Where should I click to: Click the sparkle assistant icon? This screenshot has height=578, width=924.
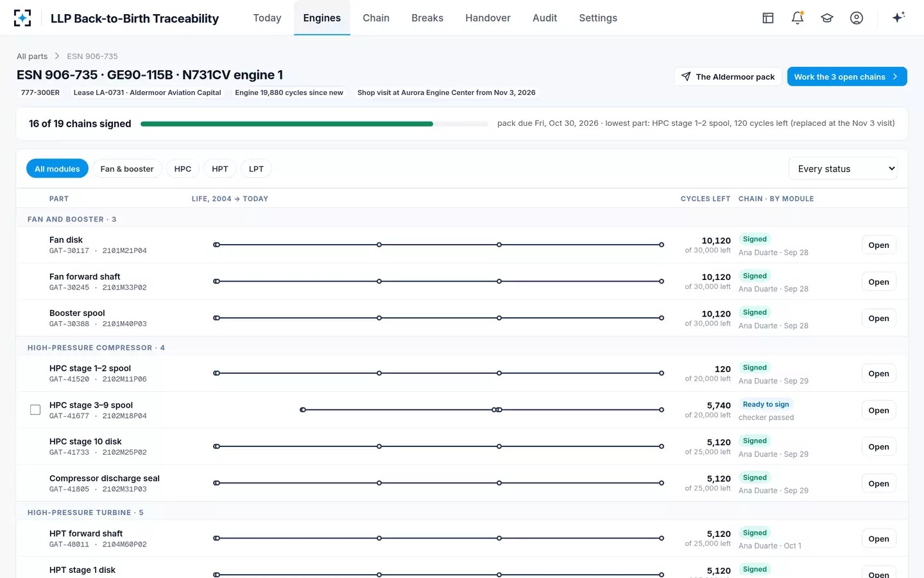coord(898,17)
